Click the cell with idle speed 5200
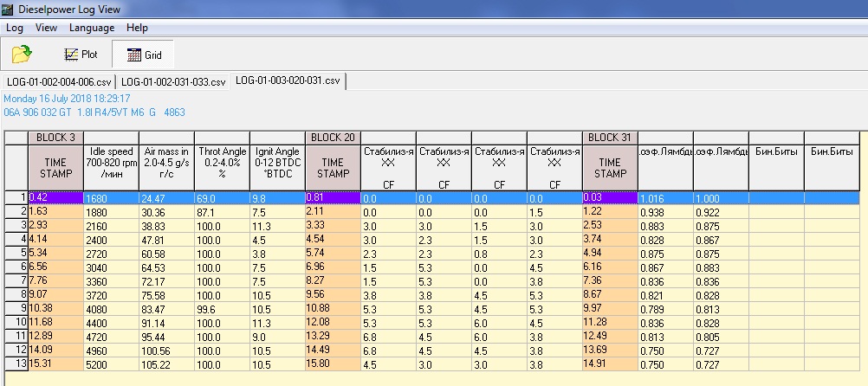The width and height of the screenshot is (868, 386). [x=111, y=364]
